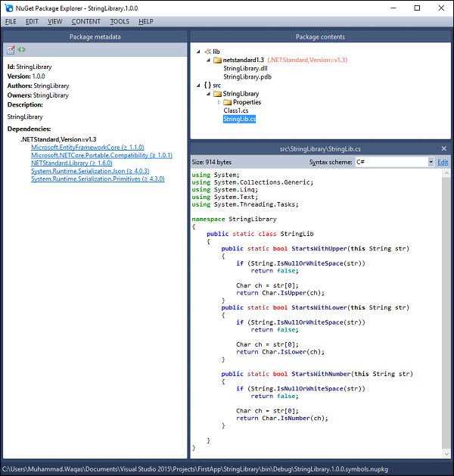Select StringLibrary.dll in the lib folder
Image resolution: width=454 pixels, height=476 pixels.
(x=245, y=68)
